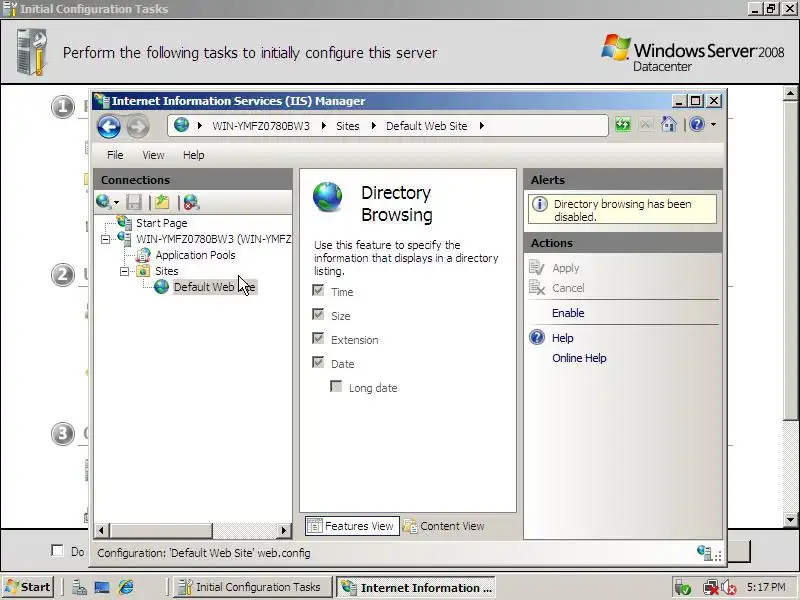Click the Create New Connection icon in Connections

click(x=104, y=202)
